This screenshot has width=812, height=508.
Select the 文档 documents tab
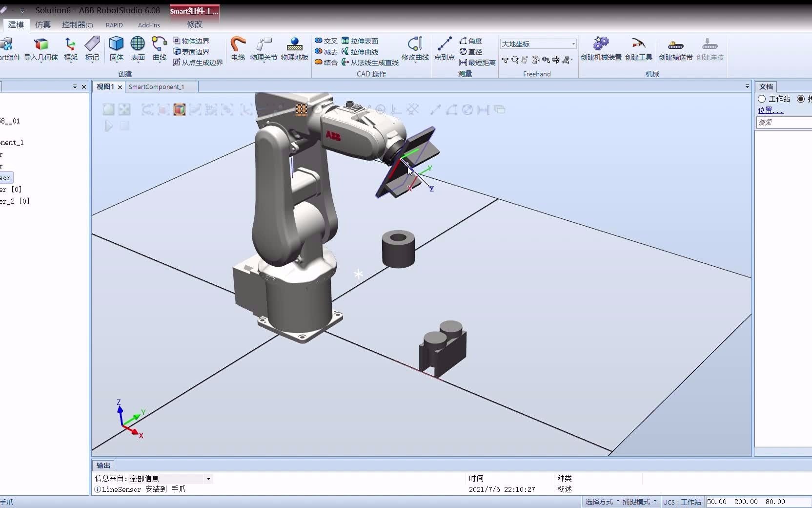tap(766, 86)
